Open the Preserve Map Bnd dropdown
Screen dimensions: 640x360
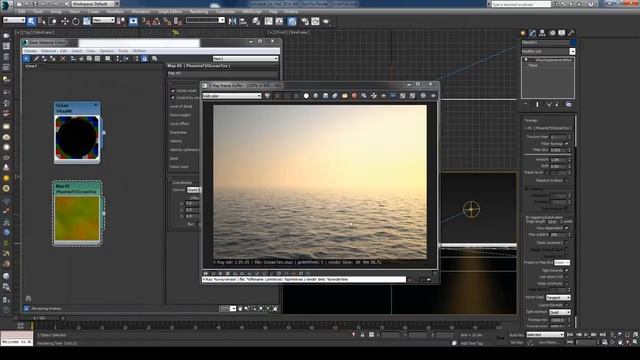click(x=562, y=262)
